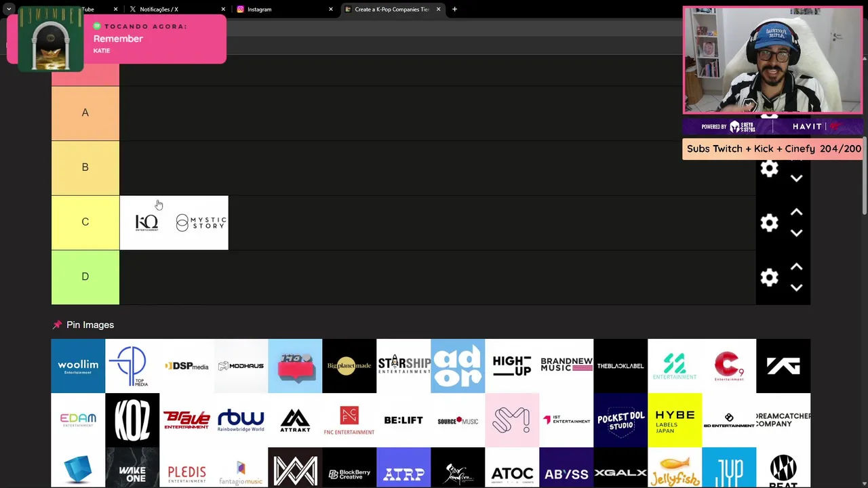Pick the Starship Entertainment logo

(403, 366)
